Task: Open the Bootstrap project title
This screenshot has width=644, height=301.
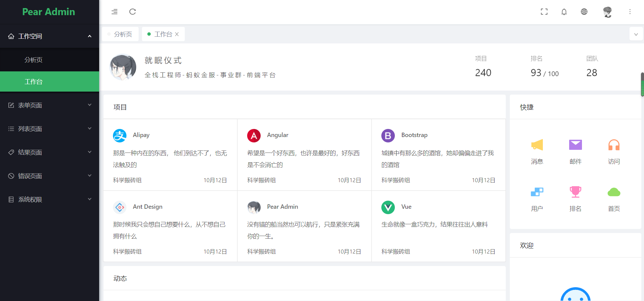Action: (414, 135)
